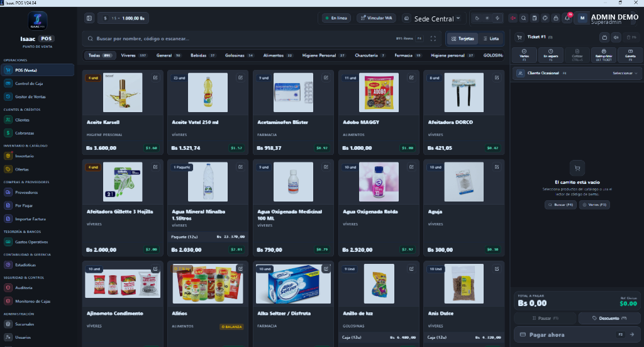Toggle fullscreen catalog view icon

433,38
